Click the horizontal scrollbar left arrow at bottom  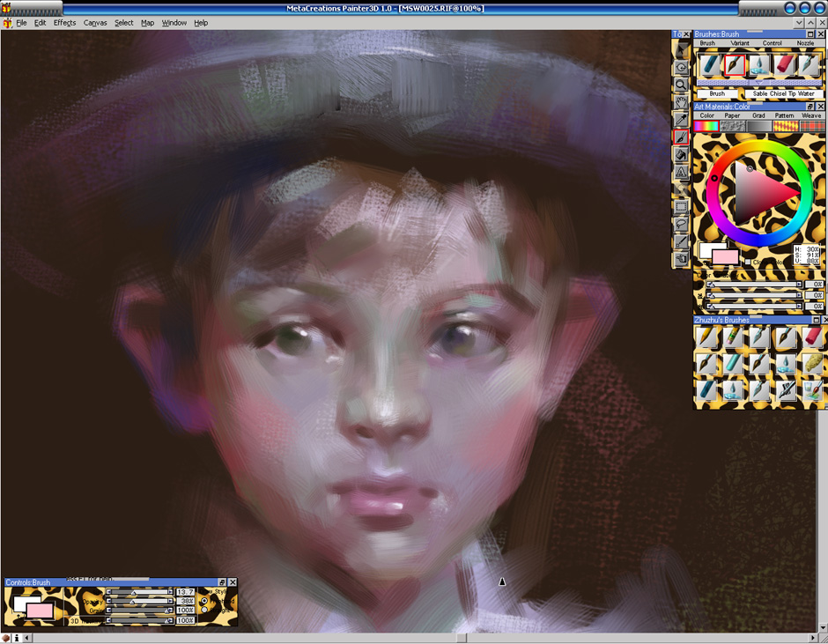click(x=27, y=638)
